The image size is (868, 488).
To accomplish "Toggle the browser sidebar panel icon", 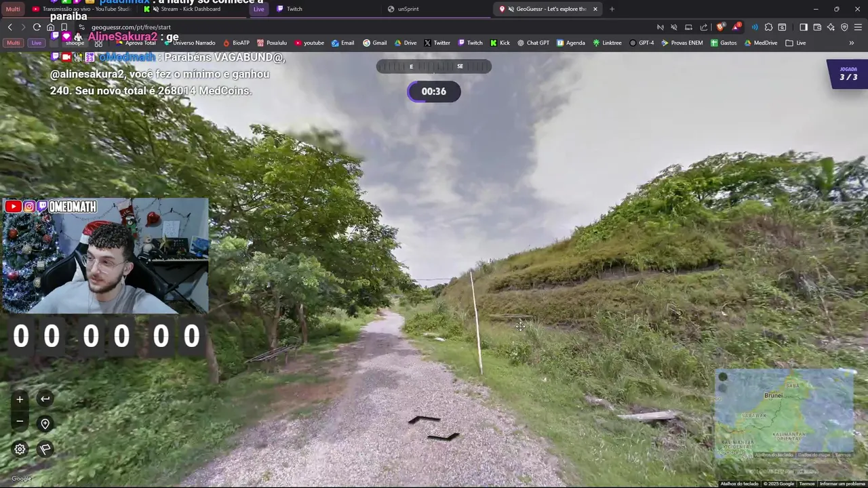I will [804, 27].
